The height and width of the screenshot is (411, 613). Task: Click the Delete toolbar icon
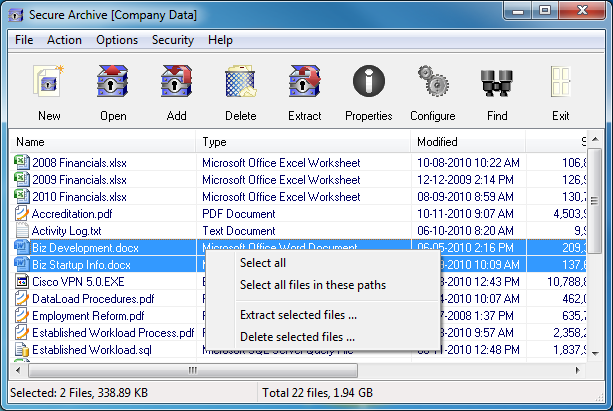pos(240,83)
